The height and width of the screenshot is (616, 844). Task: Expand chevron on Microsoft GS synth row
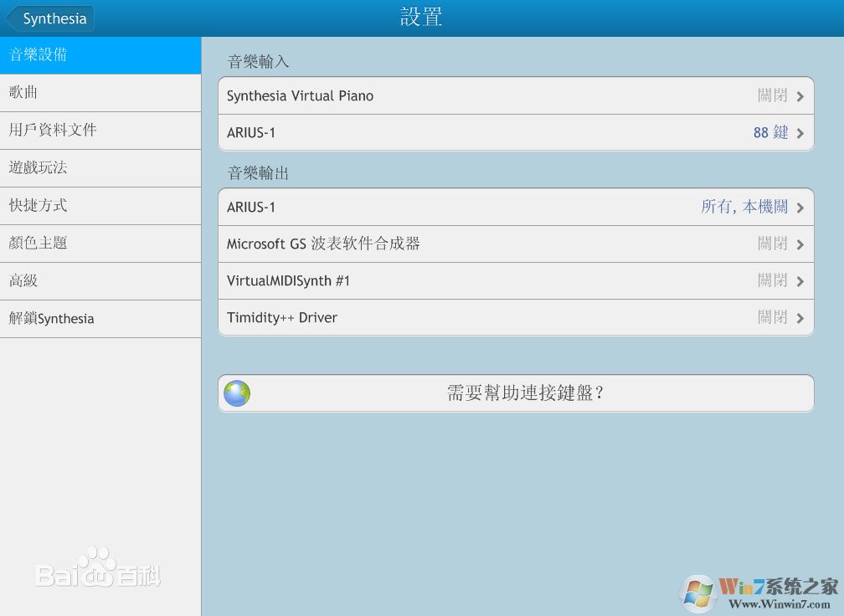800,244
